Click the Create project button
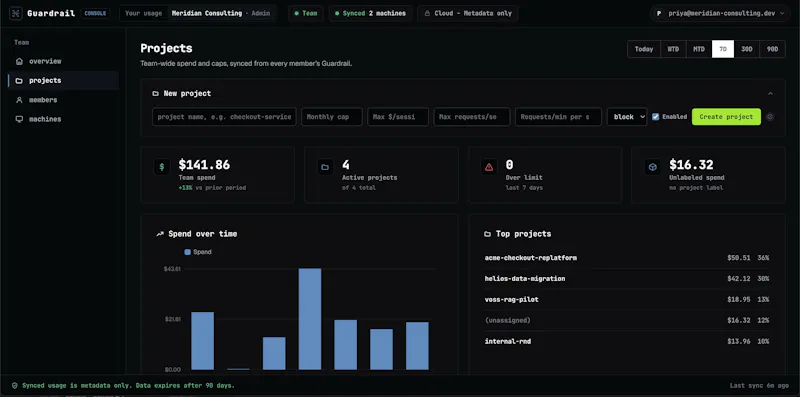The image size is (800, 397). [x=726, y=117]
